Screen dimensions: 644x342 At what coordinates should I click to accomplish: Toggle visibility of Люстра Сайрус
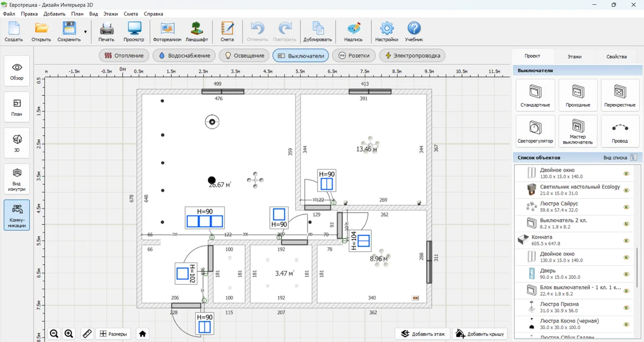(x=626, y=207)
